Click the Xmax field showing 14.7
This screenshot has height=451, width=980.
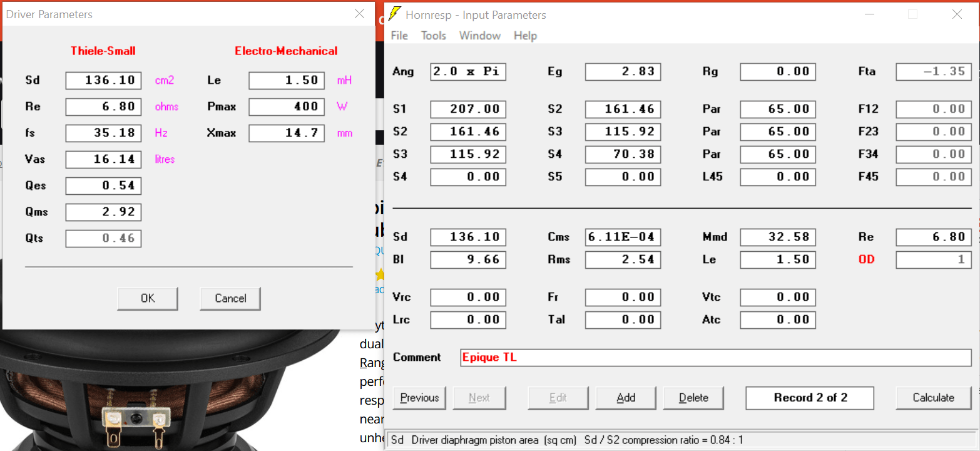[x=287, y=133]
